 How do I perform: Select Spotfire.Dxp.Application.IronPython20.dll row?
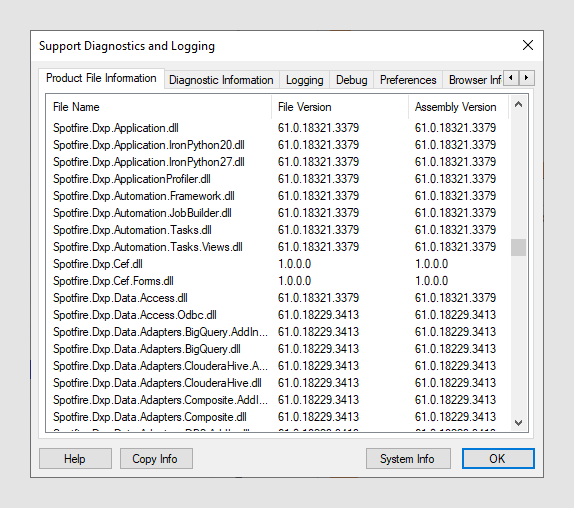pos(277,145)
